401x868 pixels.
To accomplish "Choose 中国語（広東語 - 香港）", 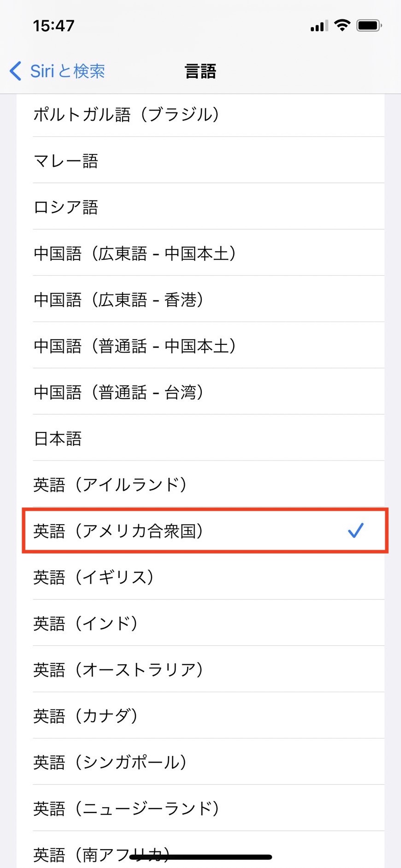I will (118, 300).
